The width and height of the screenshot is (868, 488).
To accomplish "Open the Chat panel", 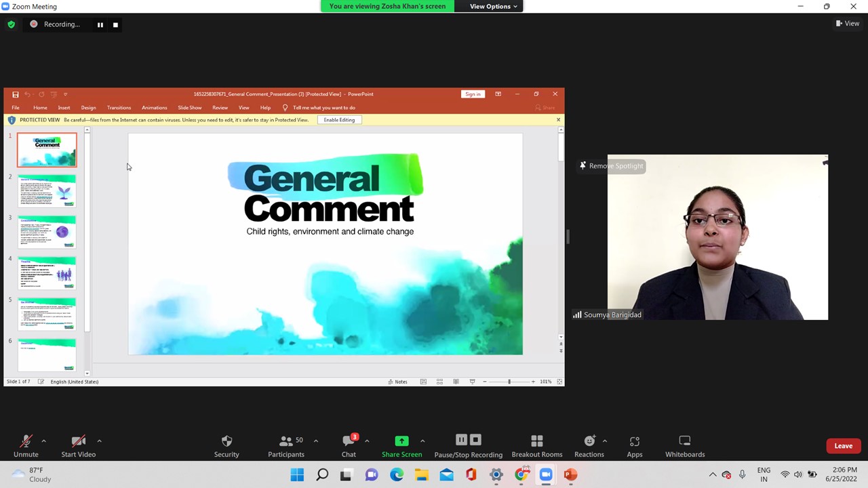I will [349, 441].
